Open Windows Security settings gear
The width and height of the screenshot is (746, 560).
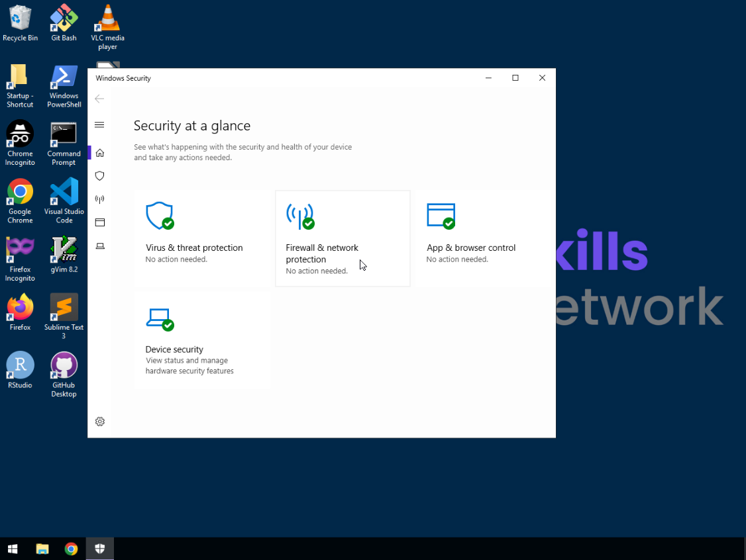[99, 421]
